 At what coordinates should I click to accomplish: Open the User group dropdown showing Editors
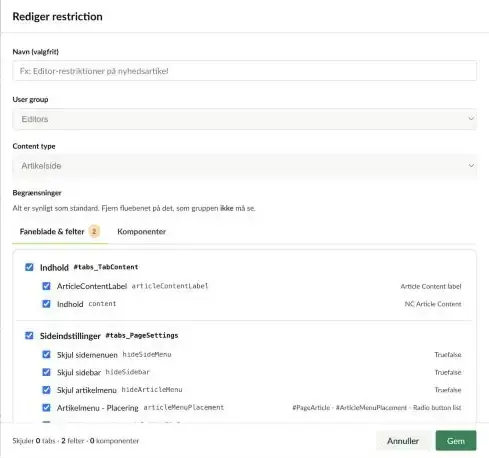[244, 119]
